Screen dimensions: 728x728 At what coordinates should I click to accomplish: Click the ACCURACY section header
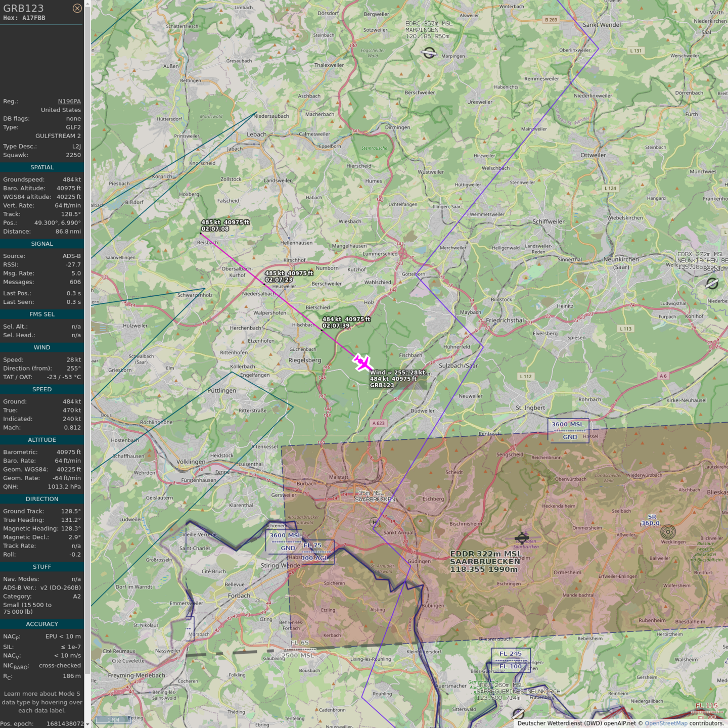click(42, 624)
